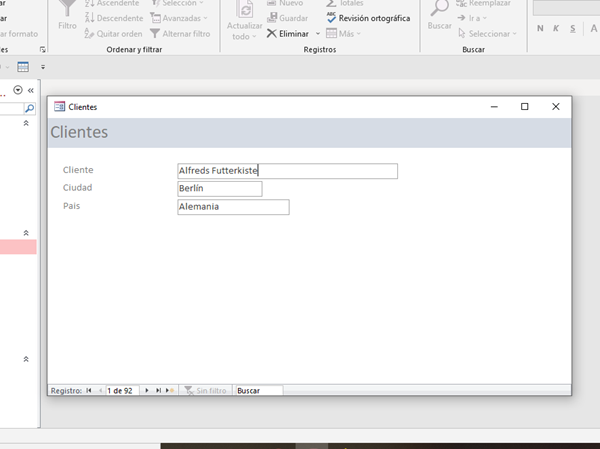This screenshot has width=600, height=449.
Task: Click the record number box 1 de 92
Action: 122,390
